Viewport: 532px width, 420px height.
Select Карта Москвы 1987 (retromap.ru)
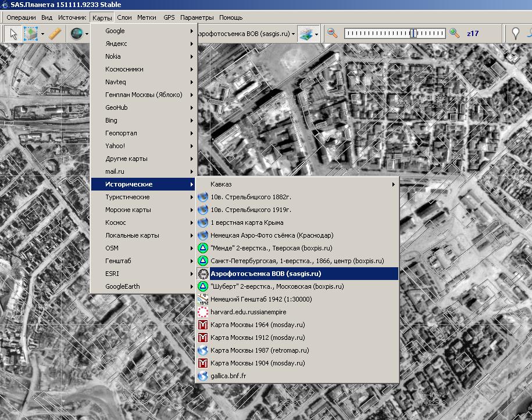[297, 350]
